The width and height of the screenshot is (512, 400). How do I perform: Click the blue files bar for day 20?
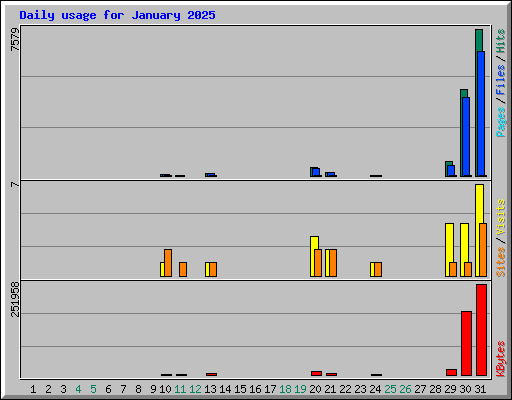click(x=316, y=172)
